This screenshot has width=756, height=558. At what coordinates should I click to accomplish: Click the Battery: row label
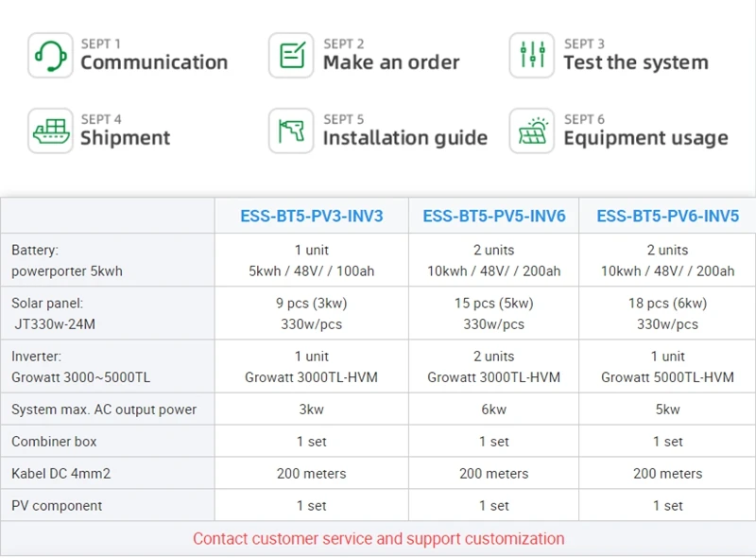[x=35, y=250]
